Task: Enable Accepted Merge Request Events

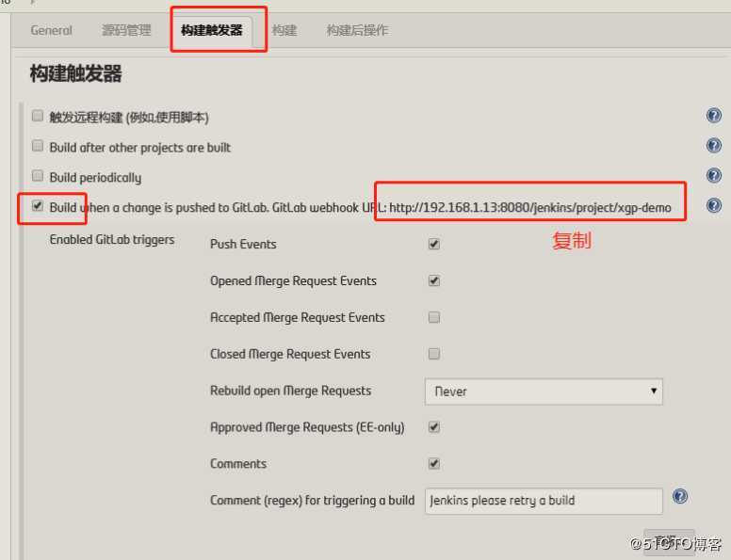Action: click(434, 317)
